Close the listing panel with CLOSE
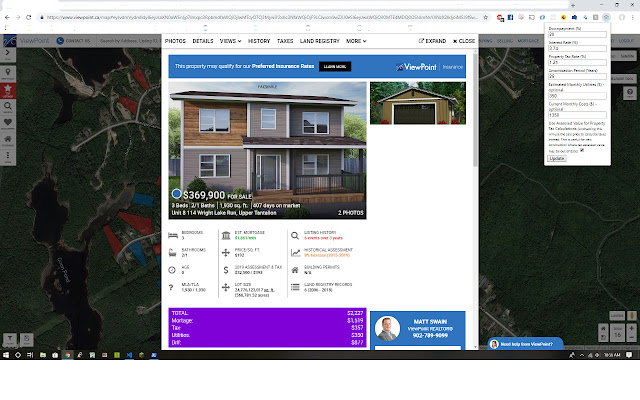 coord(464,41)
